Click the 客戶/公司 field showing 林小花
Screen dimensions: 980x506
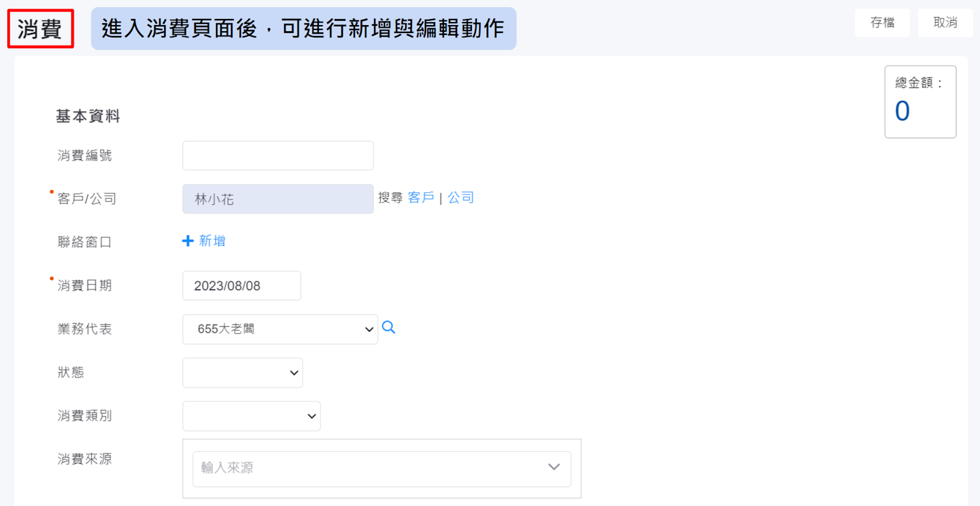[x=278, y=199]
